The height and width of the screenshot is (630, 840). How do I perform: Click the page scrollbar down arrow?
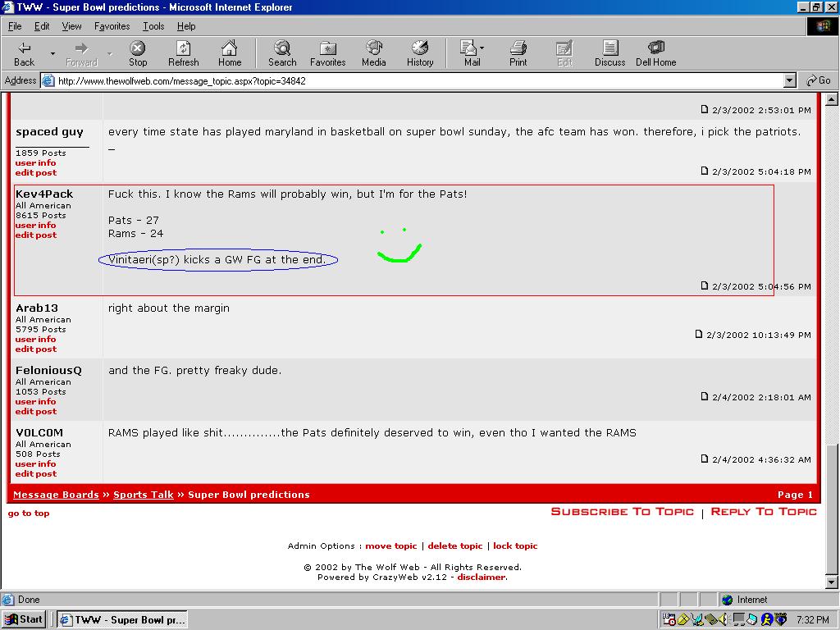(833, 582)
